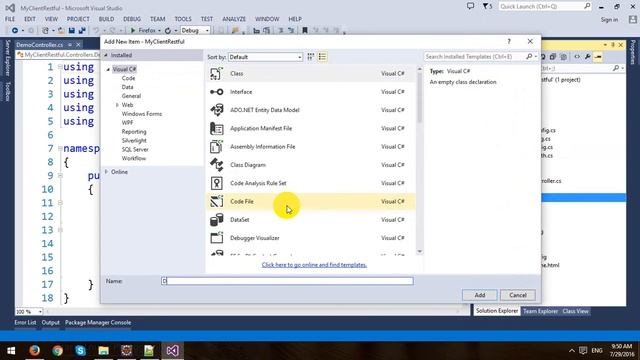The image size is (640, 360).
Task: Click the Add button
Action: pyautogui.click(x=480, y=295)
